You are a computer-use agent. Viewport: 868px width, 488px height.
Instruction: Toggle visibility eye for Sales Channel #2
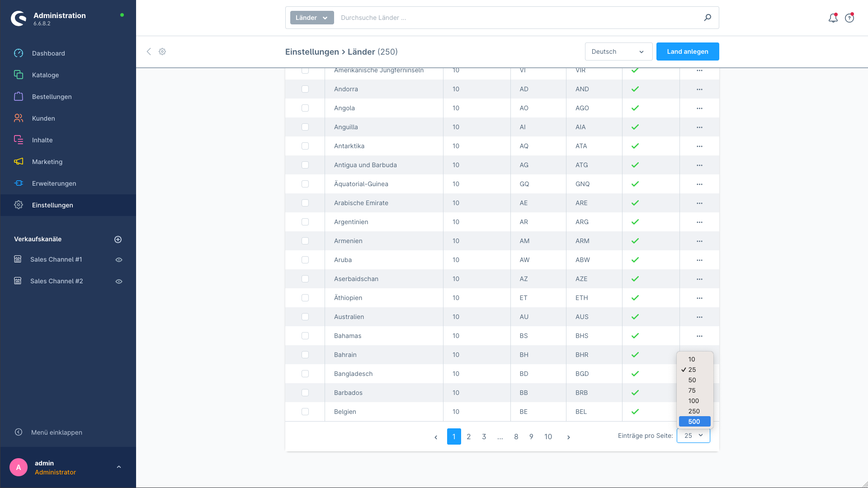[x=119, y=282]
